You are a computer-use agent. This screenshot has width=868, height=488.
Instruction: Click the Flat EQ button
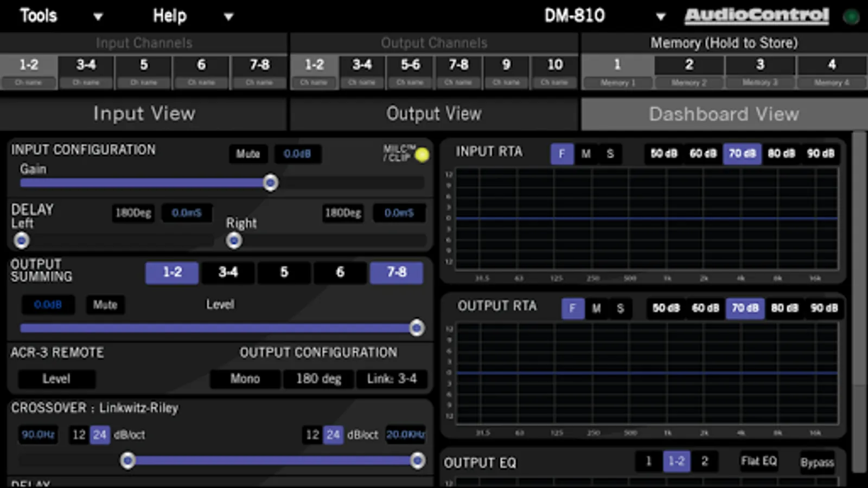[759, 461]
